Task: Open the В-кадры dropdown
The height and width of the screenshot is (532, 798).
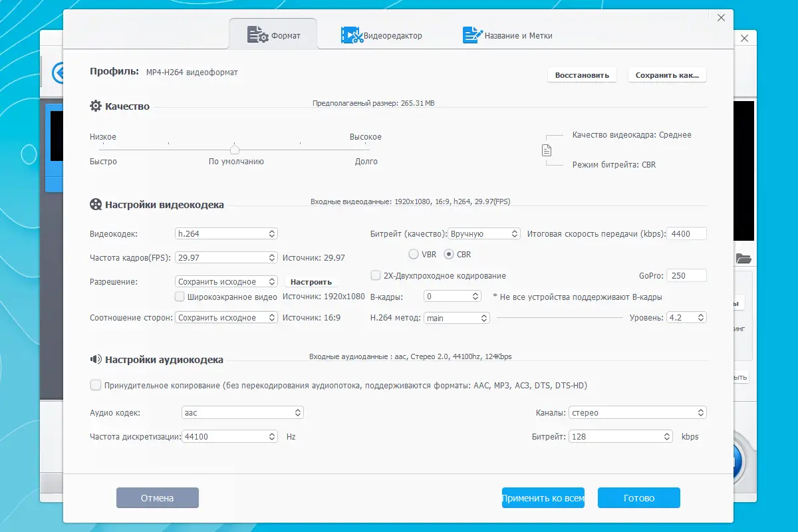Action: pos(453,296)
